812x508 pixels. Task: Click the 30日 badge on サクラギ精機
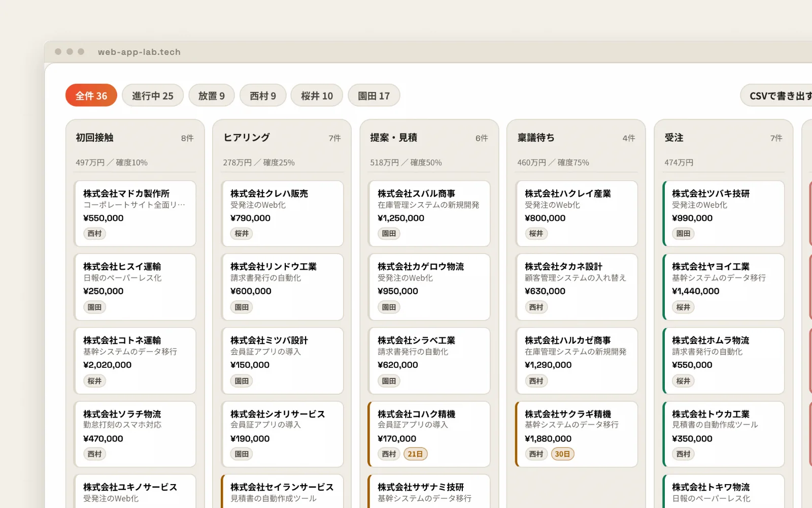tap(562, 454)
